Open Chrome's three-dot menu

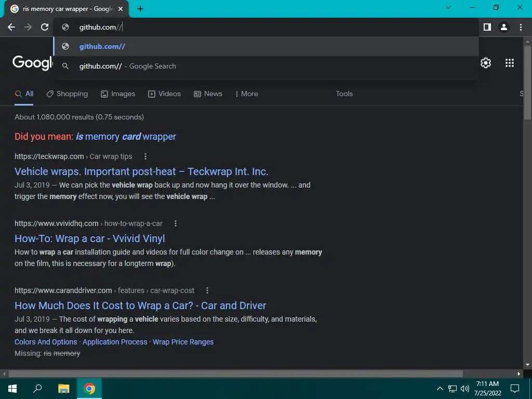pyautogui.click(x=521, y=27)
